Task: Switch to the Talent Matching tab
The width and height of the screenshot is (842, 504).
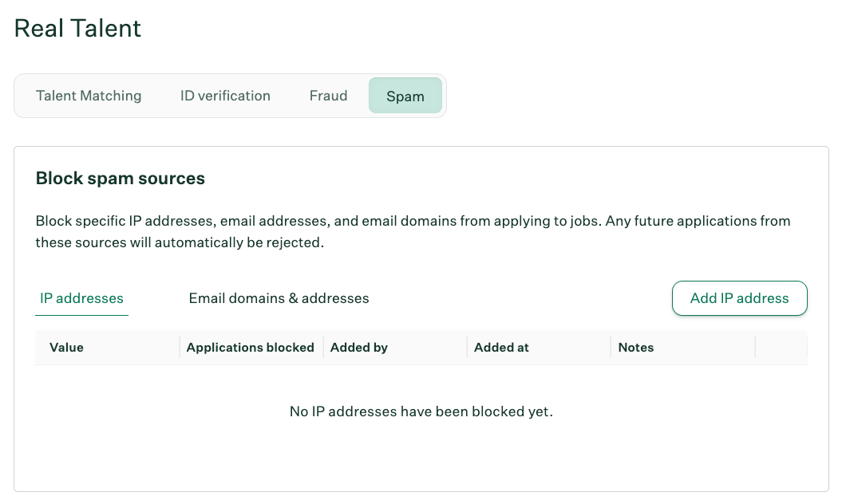Action: point(88,96)
